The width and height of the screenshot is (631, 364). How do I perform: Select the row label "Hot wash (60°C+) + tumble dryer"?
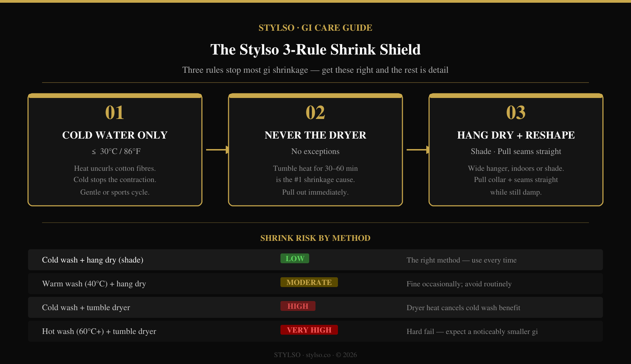[99, 331]
